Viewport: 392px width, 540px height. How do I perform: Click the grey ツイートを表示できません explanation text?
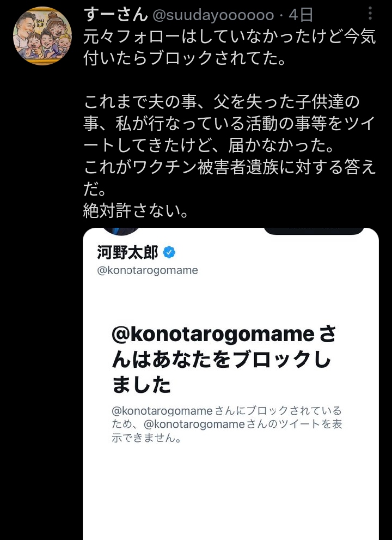coord(227,424)
